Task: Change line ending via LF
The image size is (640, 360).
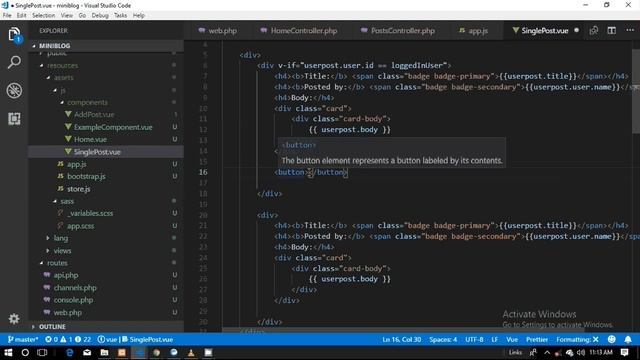Action: pyautogui.click(x=495, y=340)
